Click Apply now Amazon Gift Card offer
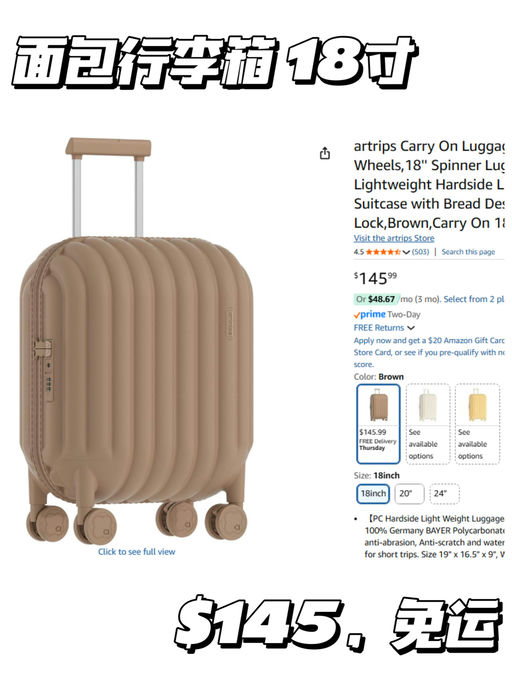The height and width of the screenshot is (683, 512). (429, 352)
